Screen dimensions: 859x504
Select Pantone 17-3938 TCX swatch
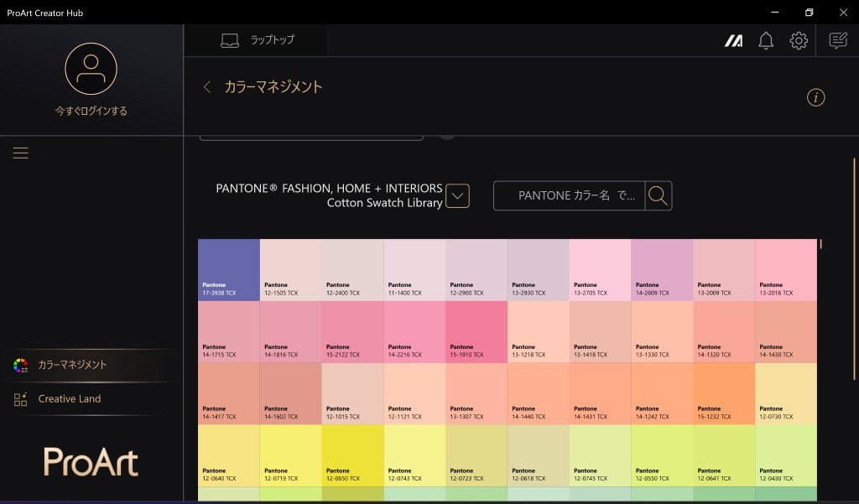pyautogui.click(x=229, y=269)
